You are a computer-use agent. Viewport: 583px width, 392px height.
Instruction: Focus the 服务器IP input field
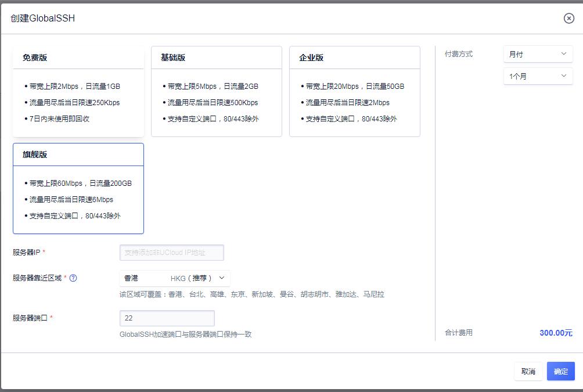pos(172,253)
